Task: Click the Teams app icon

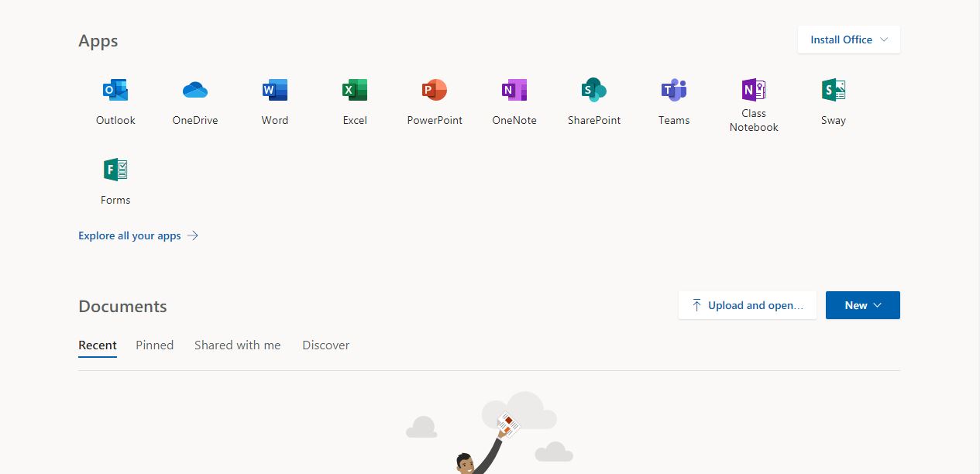Action: 674,91
